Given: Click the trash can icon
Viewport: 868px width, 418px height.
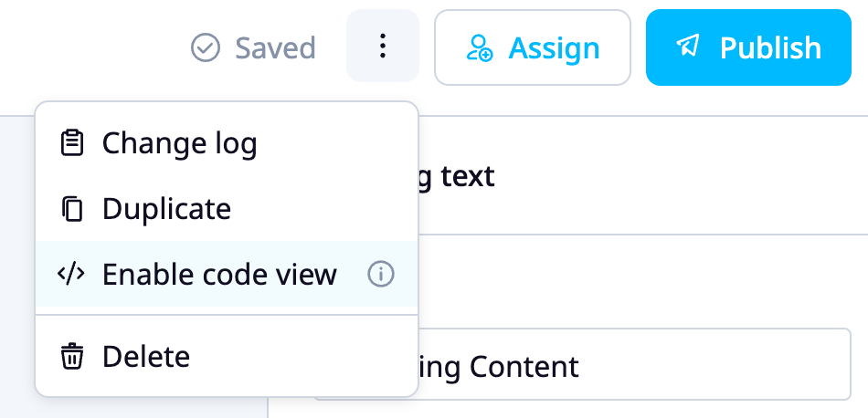Looking at the screenshot, I should tap(71, 356).
